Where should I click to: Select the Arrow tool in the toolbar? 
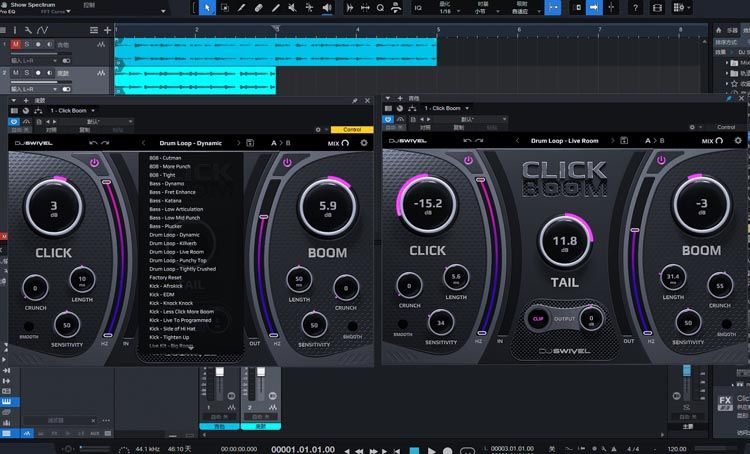pyautogui.click(x=207, y=8)
